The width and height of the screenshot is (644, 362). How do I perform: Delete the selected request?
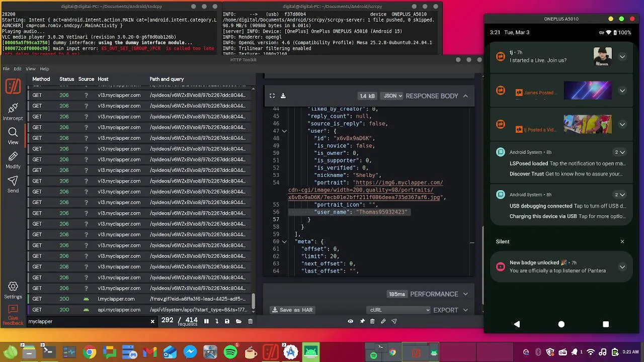[x=372, y=321]
